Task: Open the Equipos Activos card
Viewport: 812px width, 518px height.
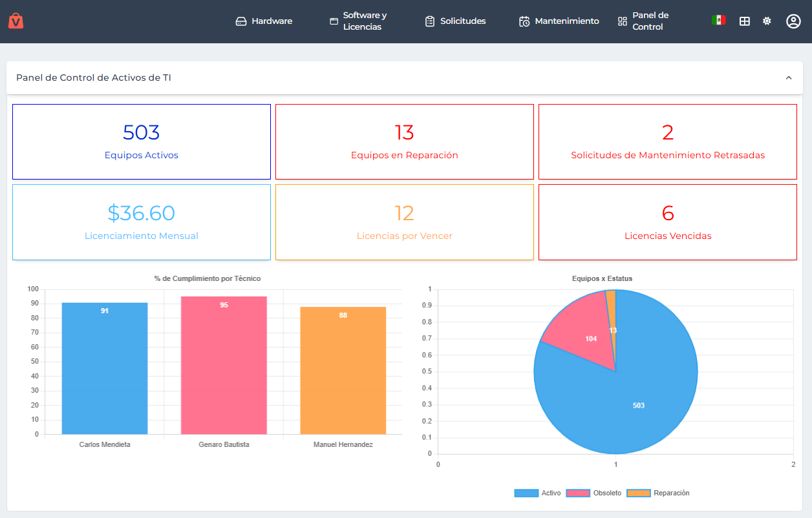Action: [x=142, y=142]
